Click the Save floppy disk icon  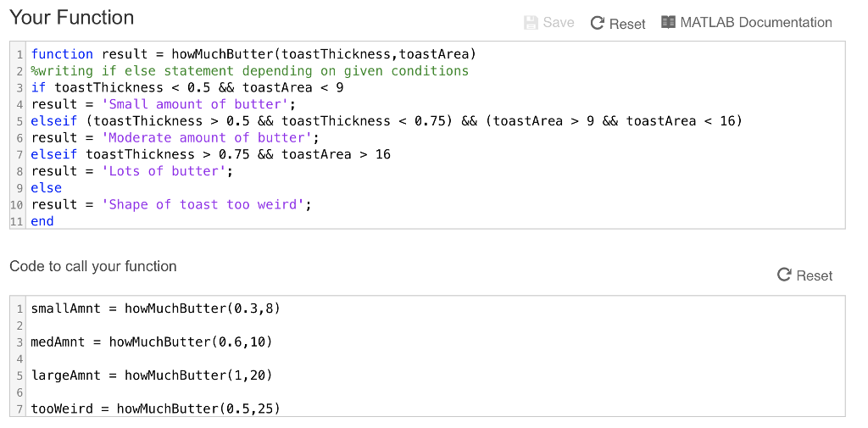531,23
